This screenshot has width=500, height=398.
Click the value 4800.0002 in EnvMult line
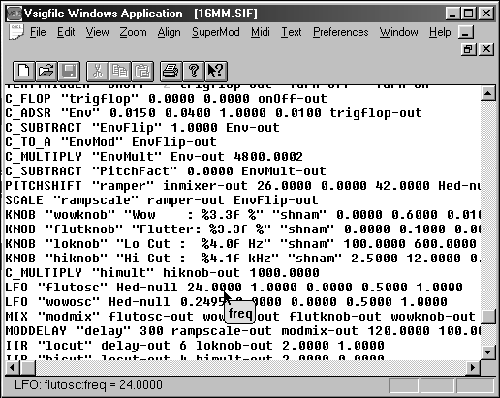point(268,157)
